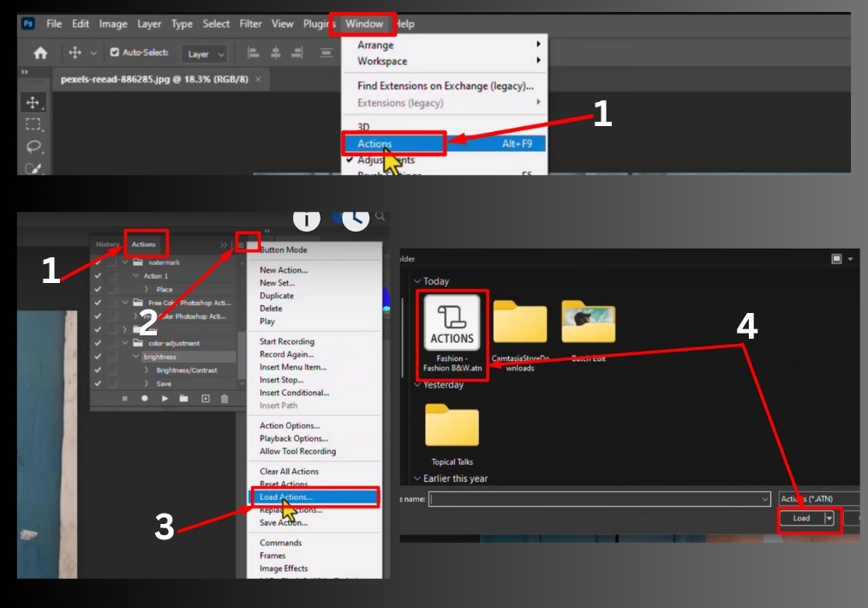
Task: Collapse the Earlier this year group
Action: coord(417,479)
